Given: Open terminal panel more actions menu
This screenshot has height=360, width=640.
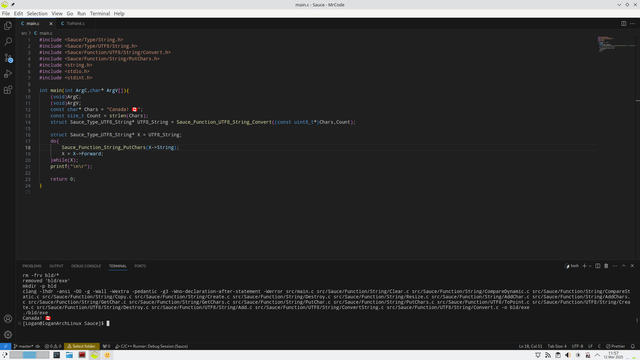Looking at the screenshot, I should pyautogui.click(x=615, y=266).
